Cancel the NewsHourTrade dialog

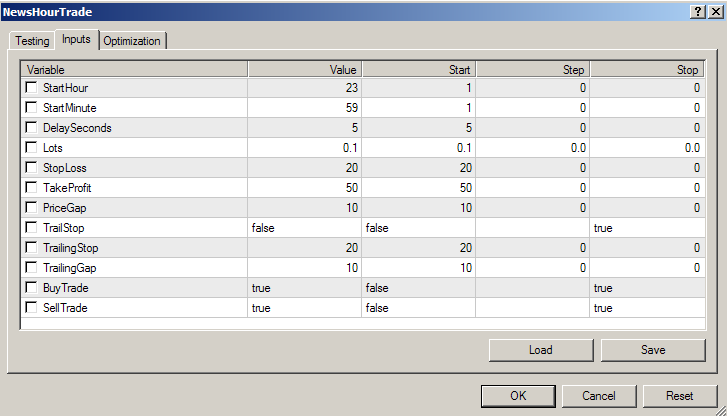click(x=599, y=396)
